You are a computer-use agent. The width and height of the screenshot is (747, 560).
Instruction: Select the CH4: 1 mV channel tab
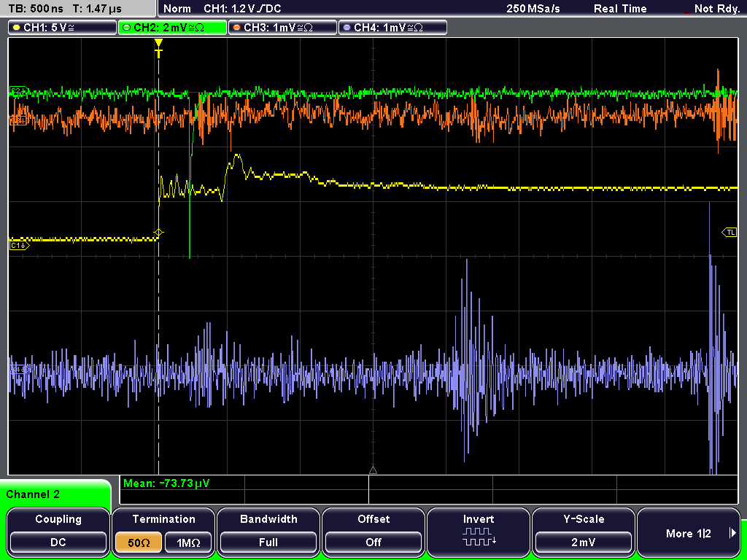point(392,28)
